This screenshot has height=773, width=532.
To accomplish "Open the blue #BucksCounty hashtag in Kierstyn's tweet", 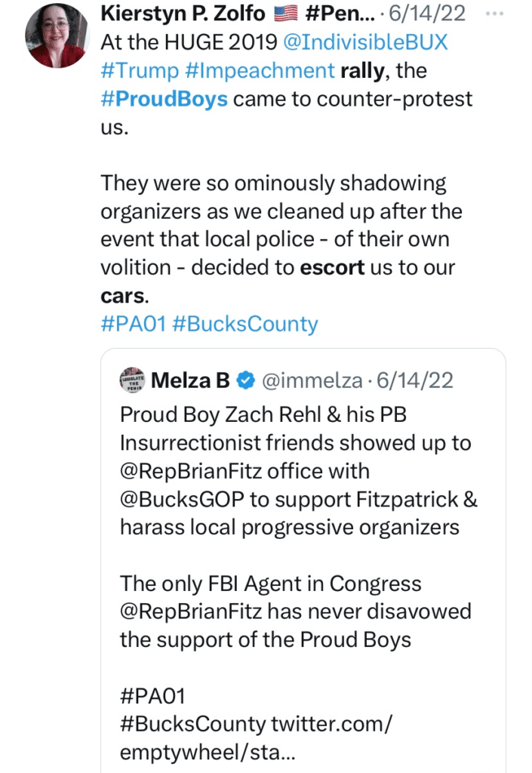I will 244,324.
